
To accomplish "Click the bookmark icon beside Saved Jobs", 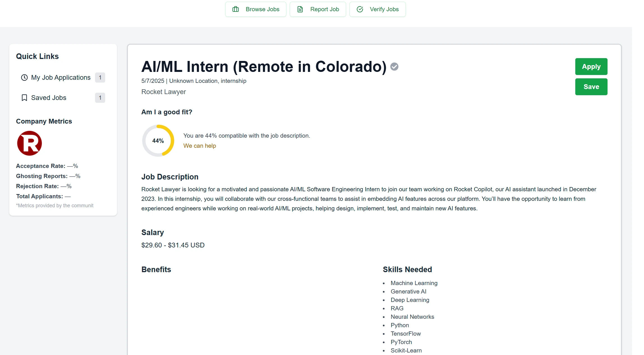I will (x=24, y=98).
